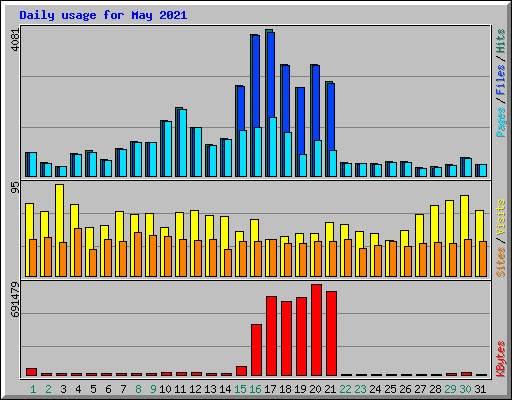This screenshot has height=400, width=512.
Task: Click day 7 on the x-axis
Action: pyautogui.click(x=123, y=389)
